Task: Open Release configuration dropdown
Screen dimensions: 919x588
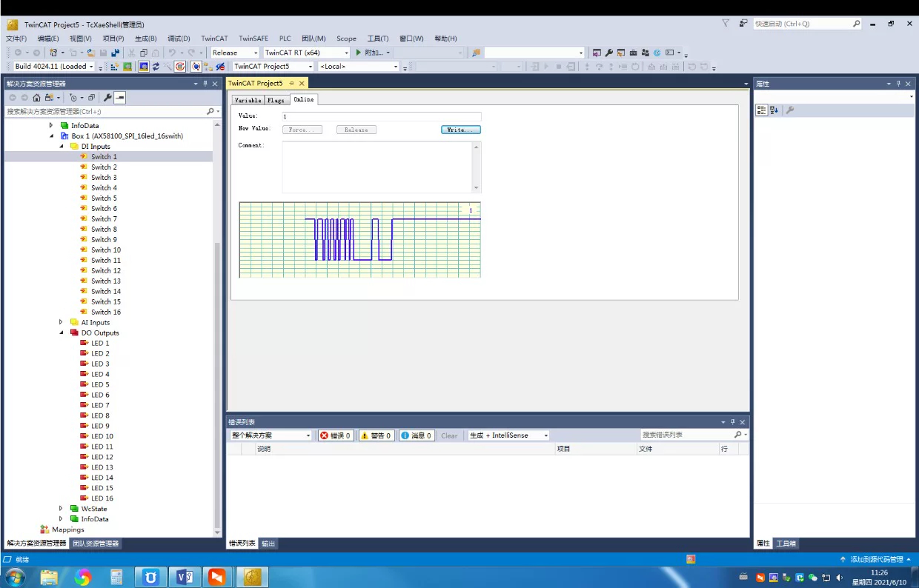Action: pyautogui.click(x=235, y=53)
